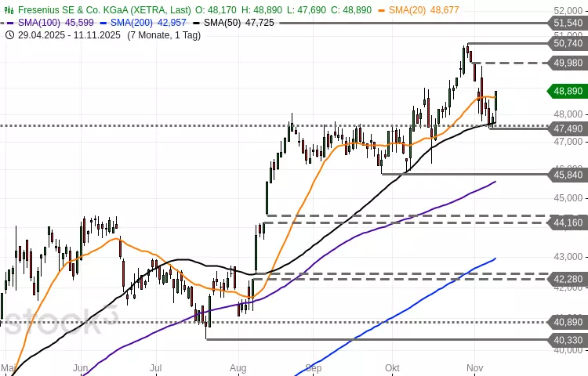Click the candlestick icon before Fresenius title
Viewport: 588px width, 376px height.
point(9,12)
